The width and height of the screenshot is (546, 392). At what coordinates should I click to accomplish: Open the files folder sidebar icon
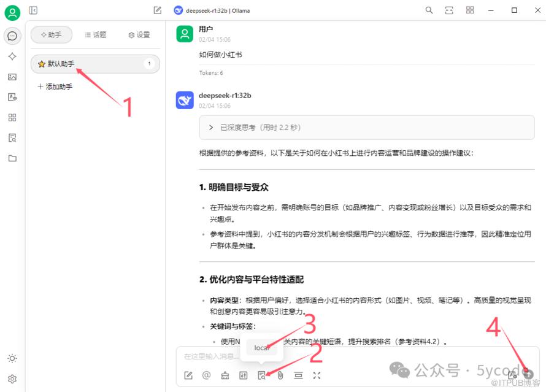pos(12,158)
